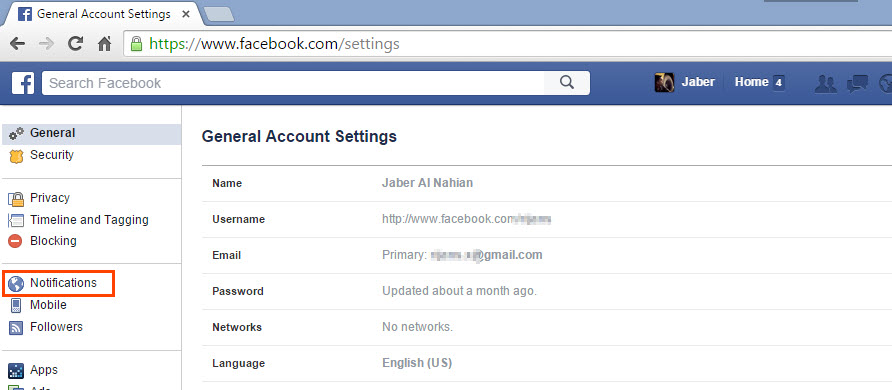Reload the page with refresh icon
Image resolution: width=892 pixels, height=390 pixels.
76,44
